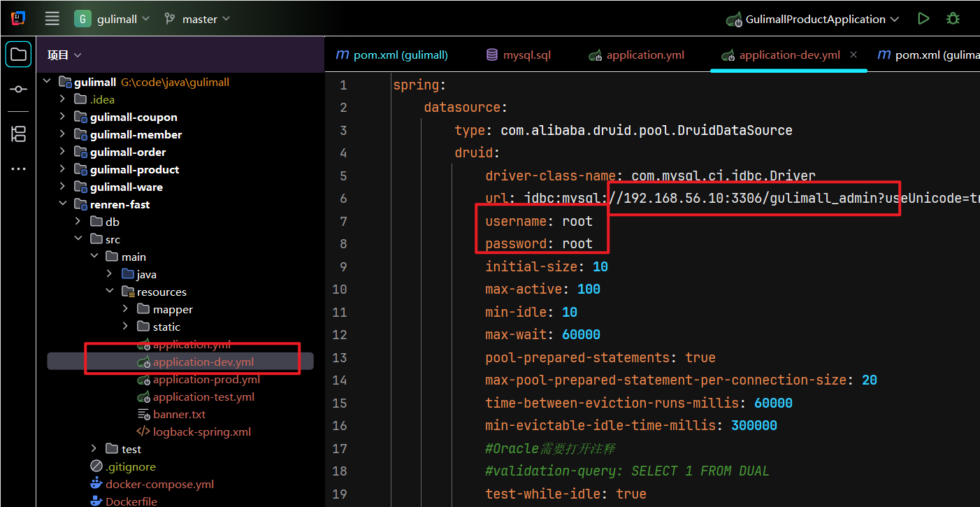980x507 pixels.
Task: Click the druid key on line 4
Action: pos(474,152)
